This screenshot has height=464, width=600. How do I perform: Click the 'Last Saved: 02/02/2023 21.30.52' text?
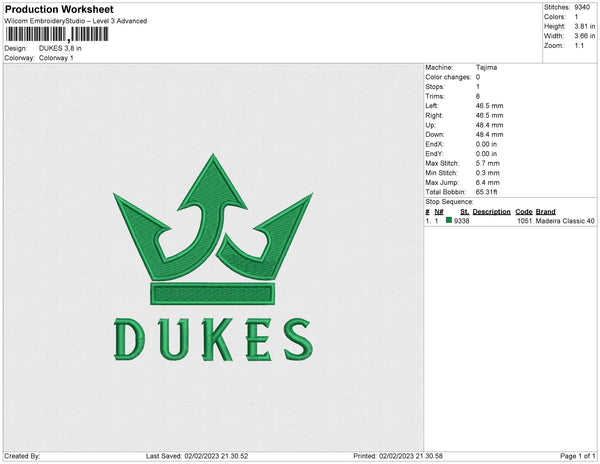click(197, 456)
